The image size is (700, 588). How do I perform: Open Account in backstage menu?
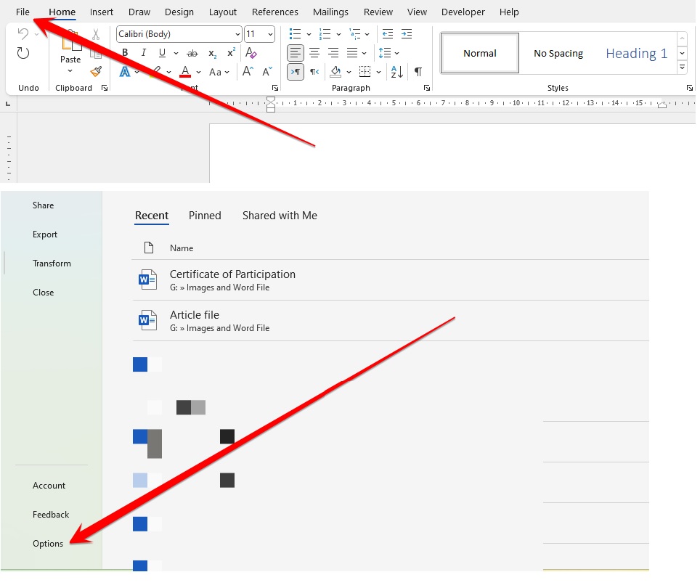[x=49, y=486]
